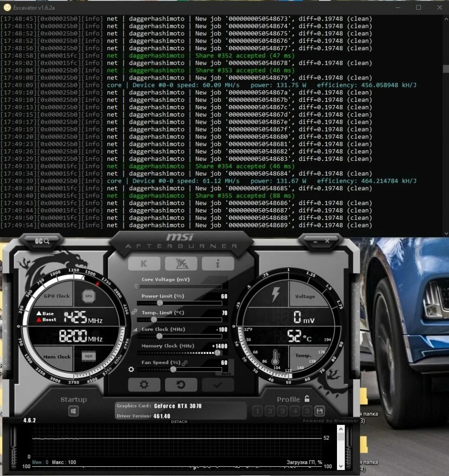Save the profile with the floppy disk icon
This screenshot has height=476, width=449.
(x=320, y=411)
